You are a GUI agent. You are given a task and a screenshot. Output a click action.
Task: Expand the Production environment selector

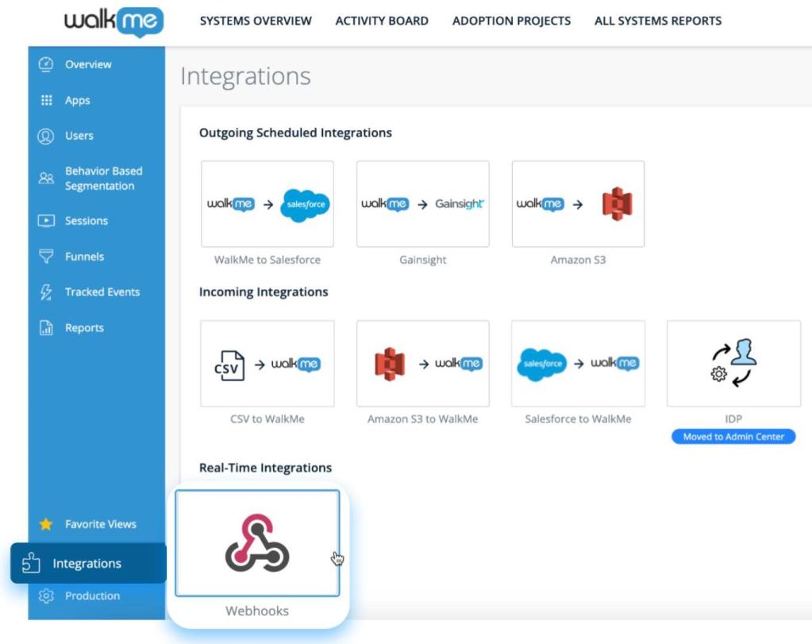point(92,596)
